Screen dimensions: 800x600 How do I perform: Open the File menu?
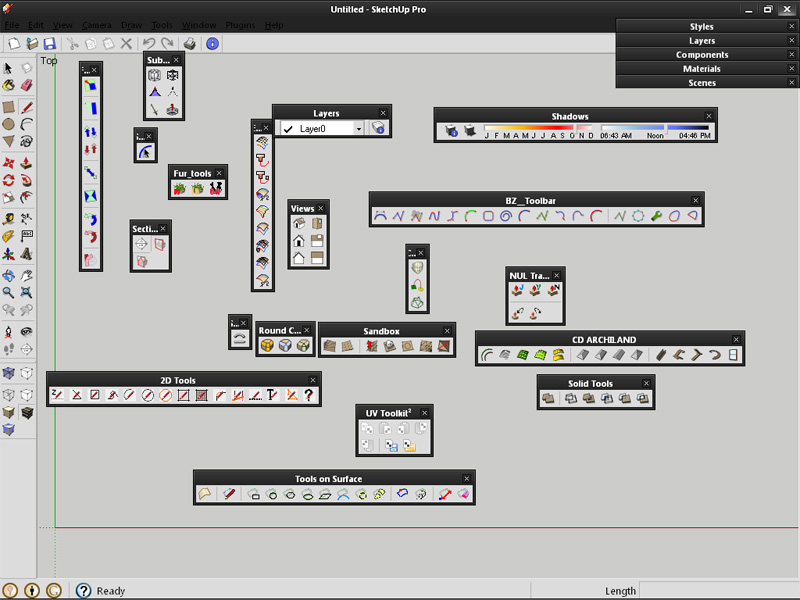point(12,25)
